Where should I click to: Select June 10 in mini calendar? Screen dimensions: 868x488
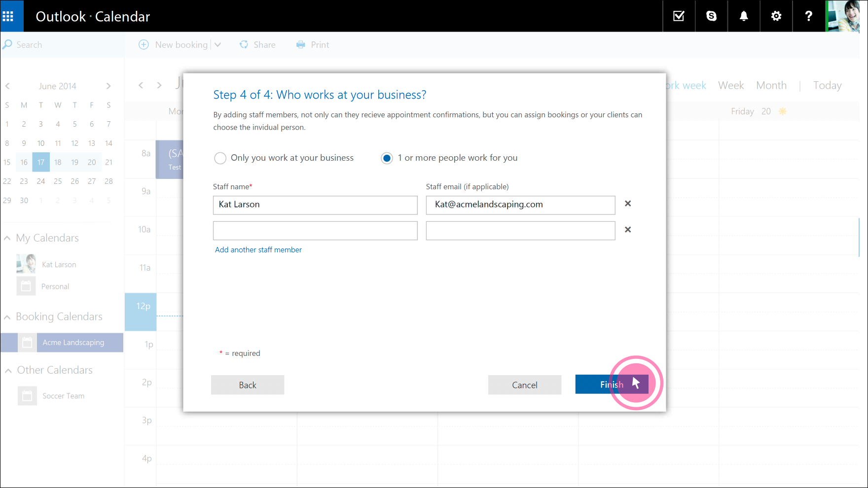41,143
